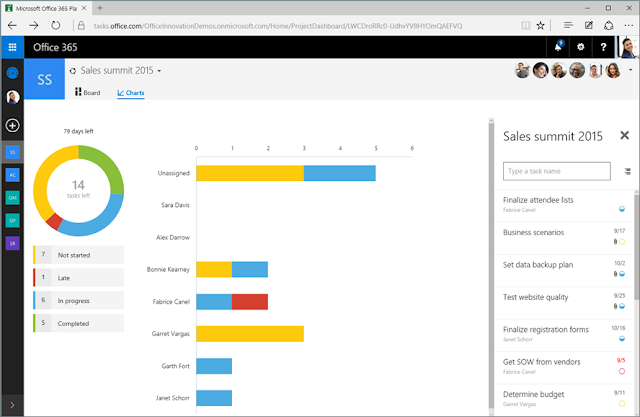Filter by Not started status legend

click(x=78, y=255)
